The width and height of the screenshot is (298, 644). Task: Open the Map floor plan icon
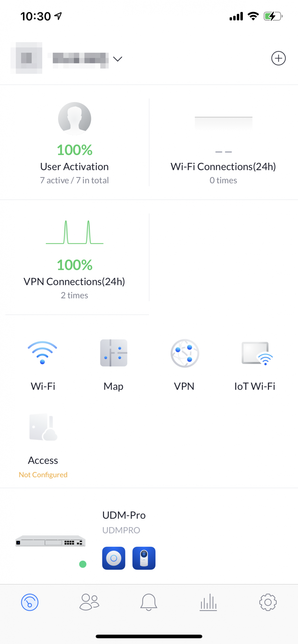[114, 353]
